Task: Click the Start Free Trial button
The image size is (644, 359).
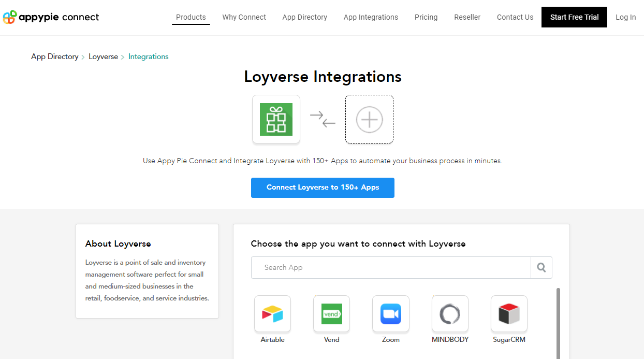Action: [x=574, y=17]
